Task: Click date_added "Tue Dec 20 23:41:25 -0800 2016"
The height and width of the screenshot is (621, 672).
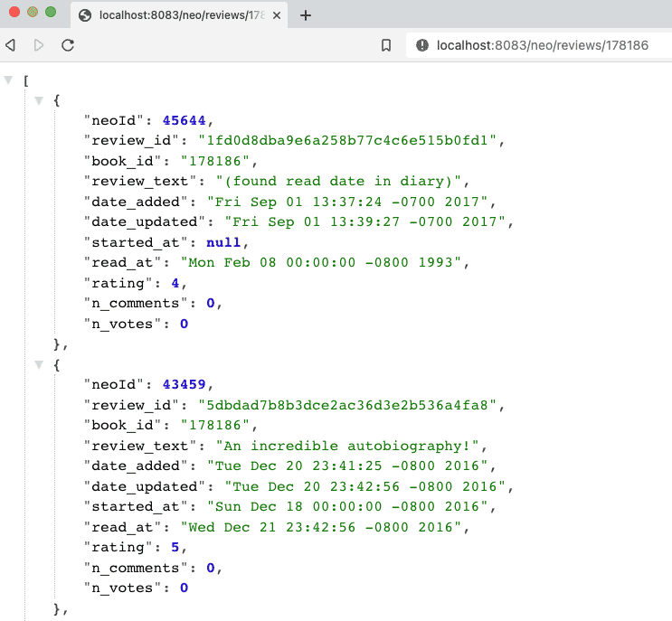Action: [347, 466]
